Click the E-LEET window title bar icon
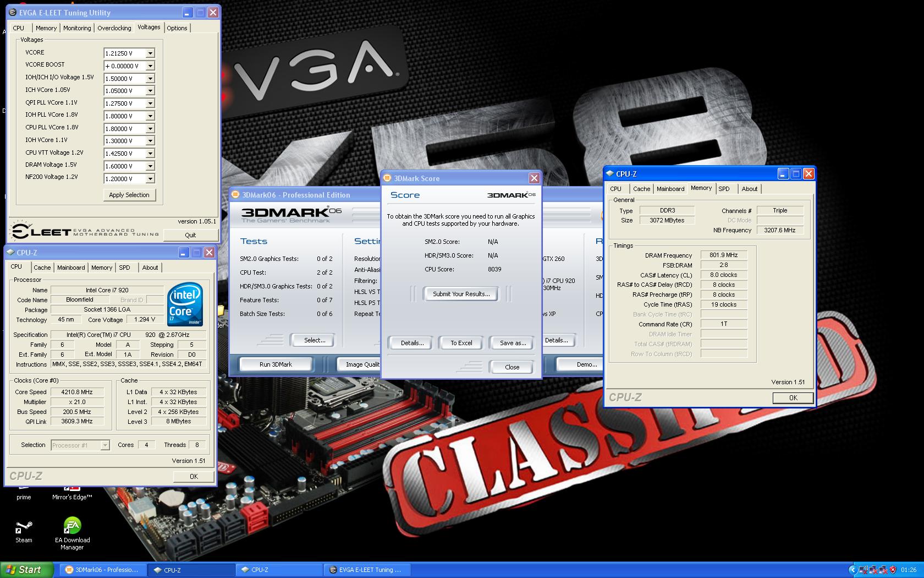The height and width of the screenshot is (578, 924). click(13, 12)
